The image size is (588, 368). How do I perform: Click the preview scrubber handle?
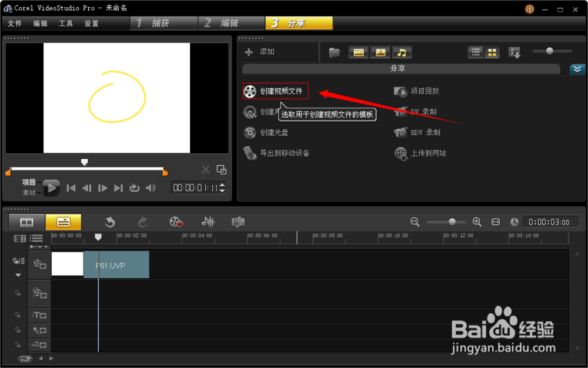(x=84, y=162)
